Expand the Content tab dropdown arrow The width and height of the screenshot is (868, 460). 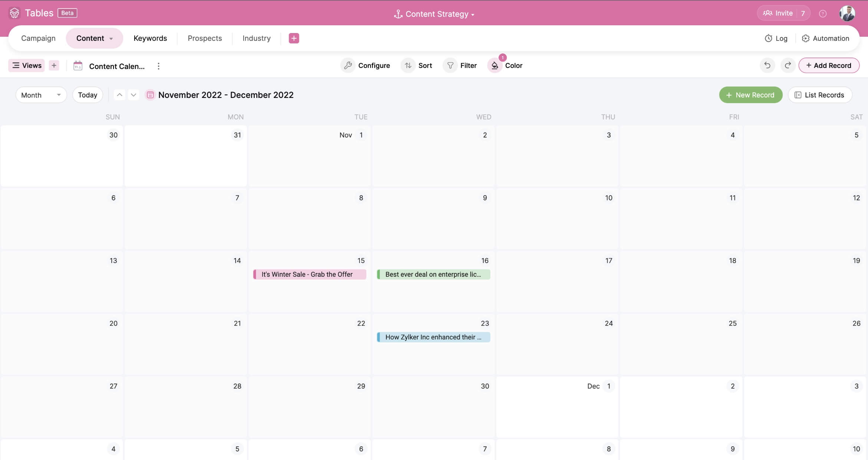(x=111, y=39)
